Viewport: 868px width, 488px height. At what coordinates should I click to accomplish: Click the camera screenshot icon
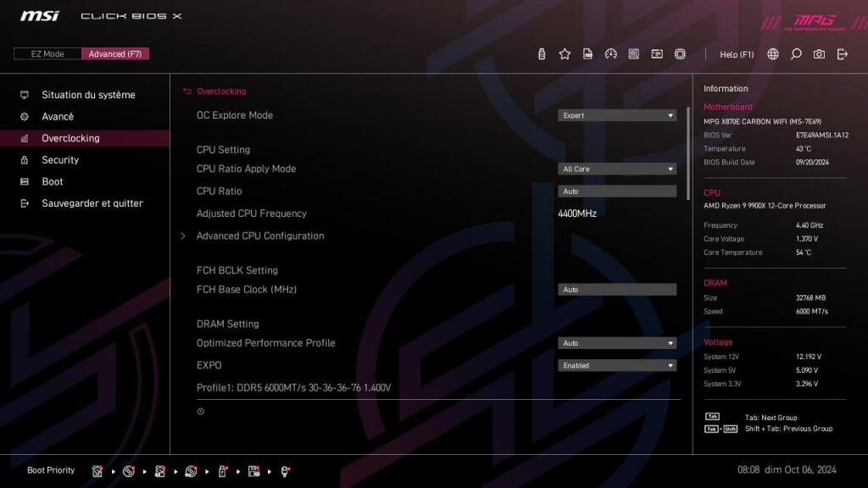(x=818, y=53)
